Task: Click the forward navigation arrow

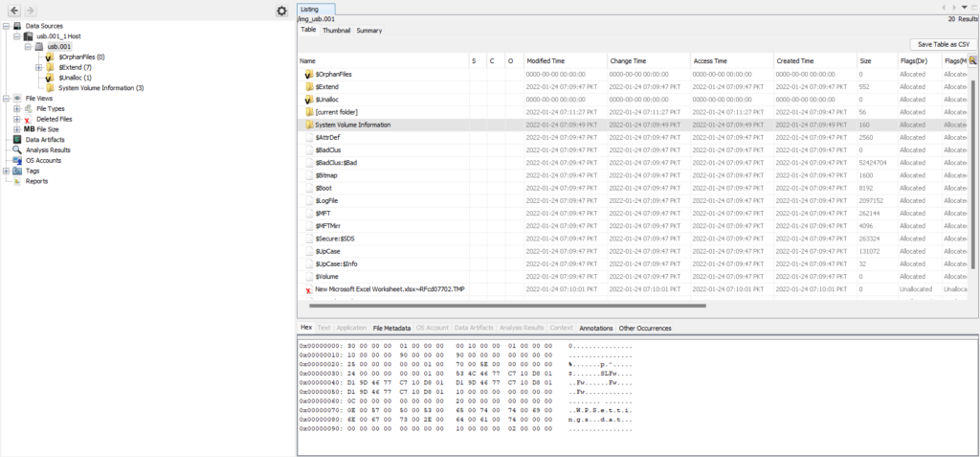Action: 30,11
